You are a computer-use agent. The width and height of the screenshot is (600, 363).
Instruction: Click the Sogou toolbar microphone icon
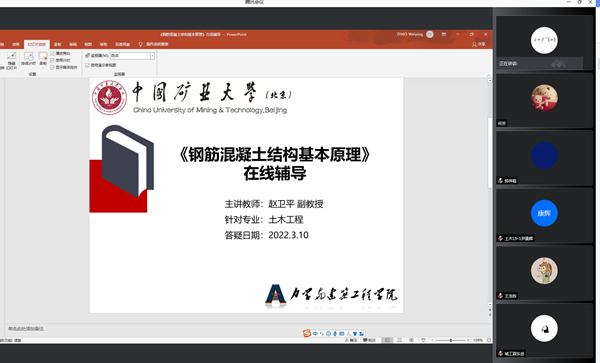[x=335, y=334]
